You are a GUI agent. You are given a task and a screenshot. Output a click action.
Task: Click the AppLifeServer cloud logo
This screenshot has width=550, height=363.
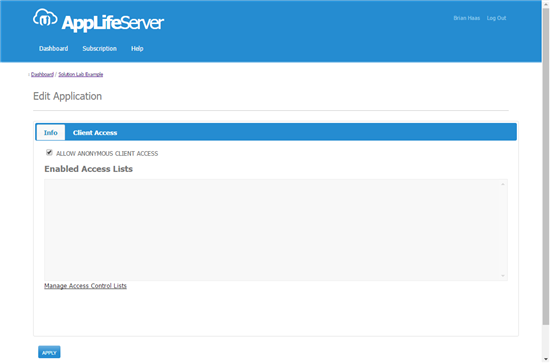tap(45, 18)
